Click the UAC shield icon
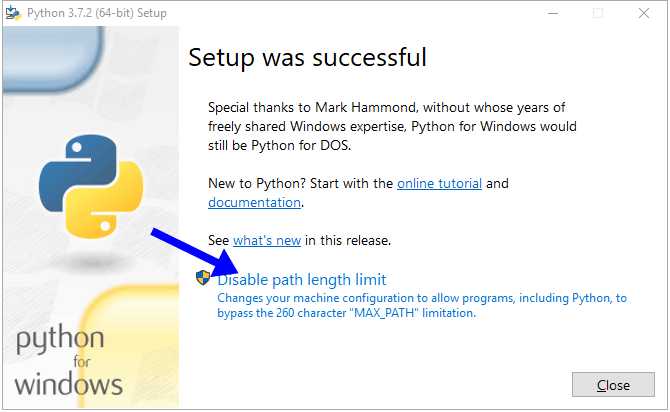 [205, 279]
